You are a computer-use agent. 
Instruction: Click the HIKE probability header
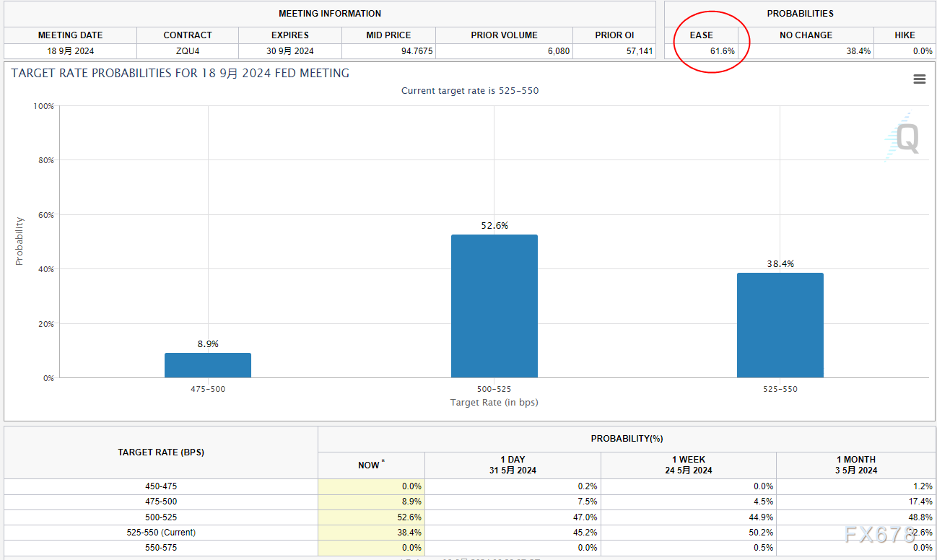[905, 35]
